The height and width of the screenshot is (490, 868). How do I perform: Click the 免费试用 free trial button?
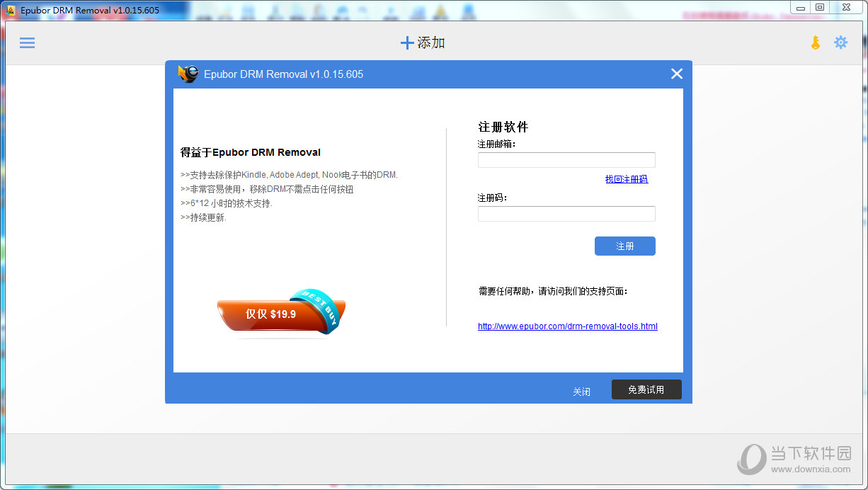point(646,389)
